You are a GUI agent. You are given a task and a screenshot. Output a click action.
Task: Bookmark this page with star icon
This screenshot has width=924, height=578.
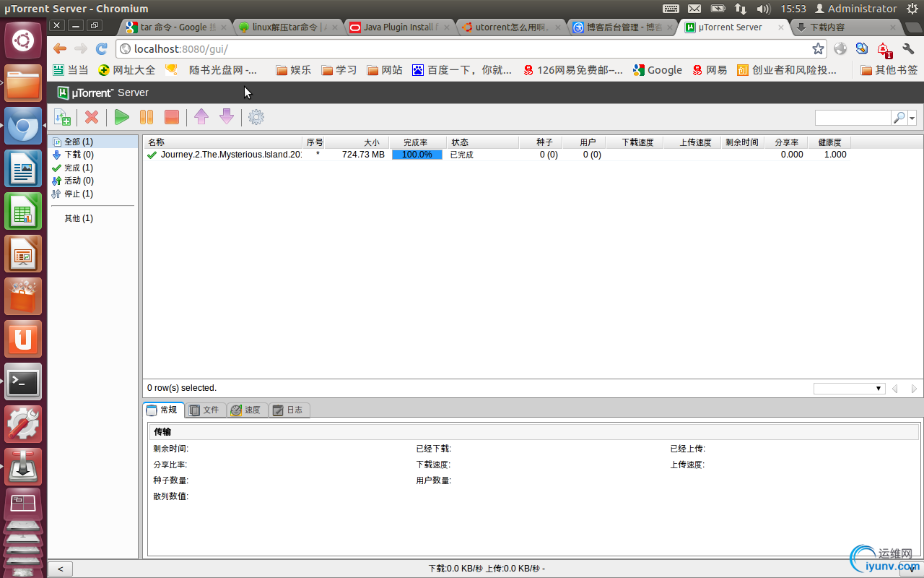[818, 48]
